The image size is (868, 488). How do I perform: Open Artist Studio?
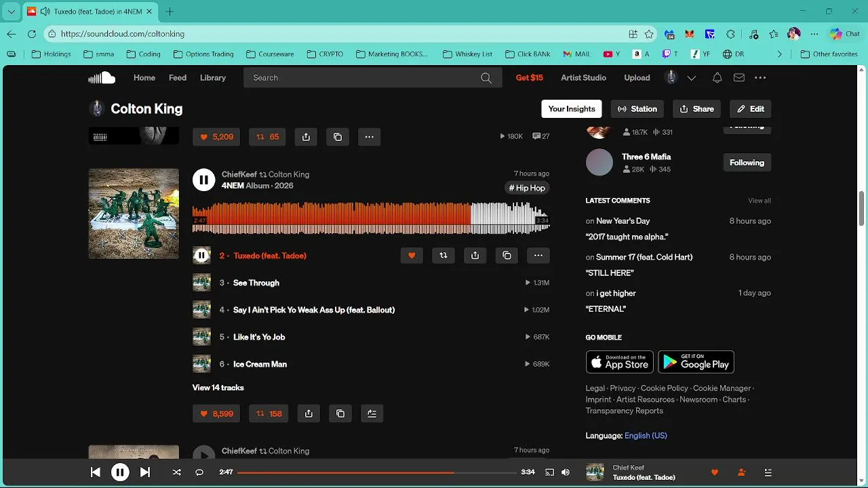(x=583, y=78)
